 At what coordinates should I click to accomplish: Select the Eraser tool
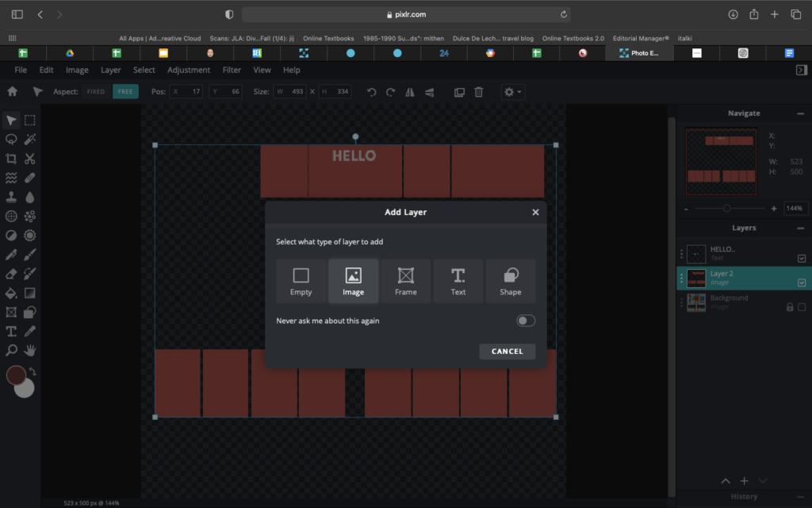[x=11, y=274]
